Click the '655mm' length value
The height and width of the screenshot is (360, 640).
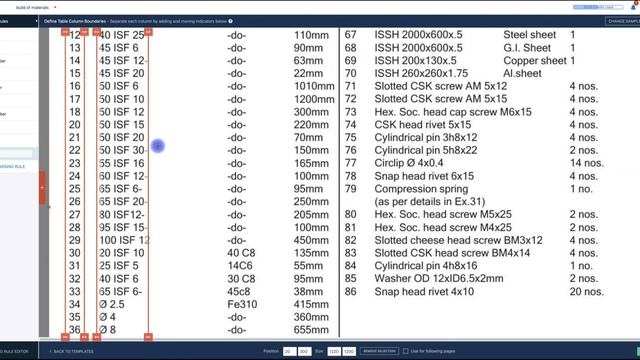(311, 330)
